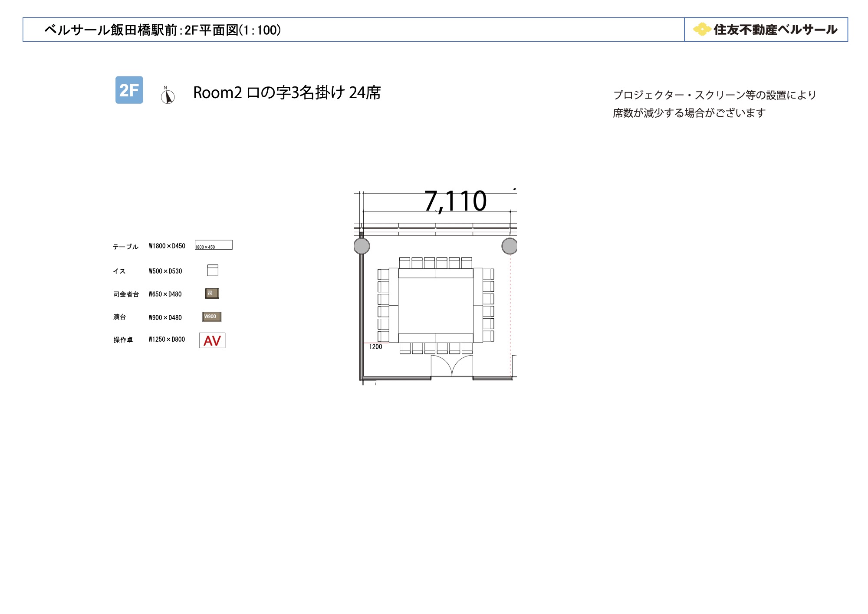Select the 'W500×D530' size text
Image resolution: width=868 pixels, height=614 pixels.
point(165,271)
